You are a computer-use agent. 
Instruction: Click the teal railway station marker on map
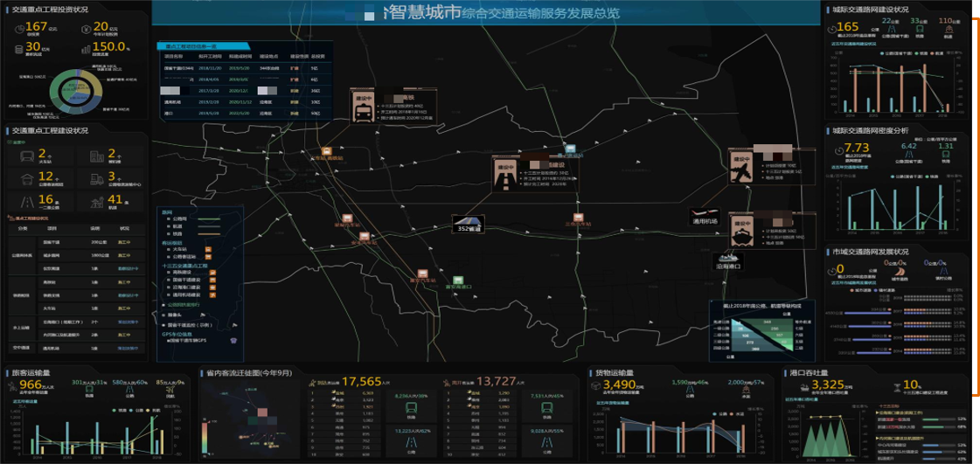570,149
